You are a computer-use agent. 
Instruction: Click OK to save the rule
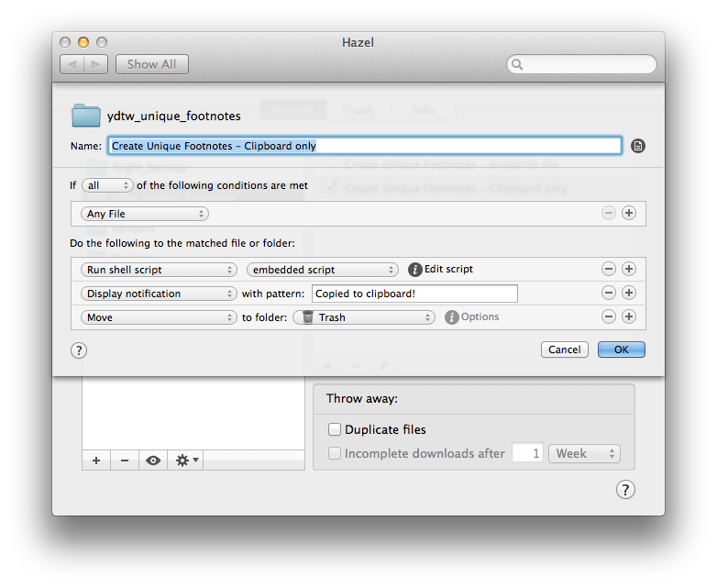point(622,349)
